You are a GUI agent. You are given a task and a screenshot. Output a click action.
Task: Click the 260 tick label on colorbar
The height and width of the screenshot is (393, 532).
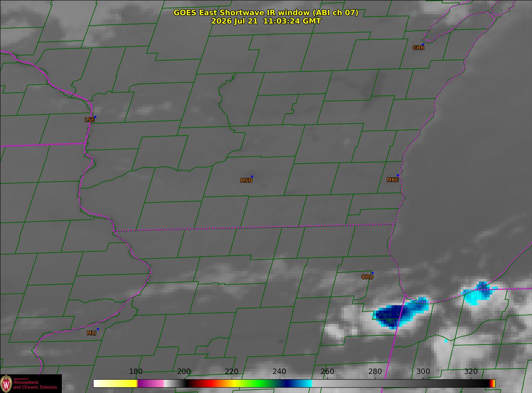(327, 372)
